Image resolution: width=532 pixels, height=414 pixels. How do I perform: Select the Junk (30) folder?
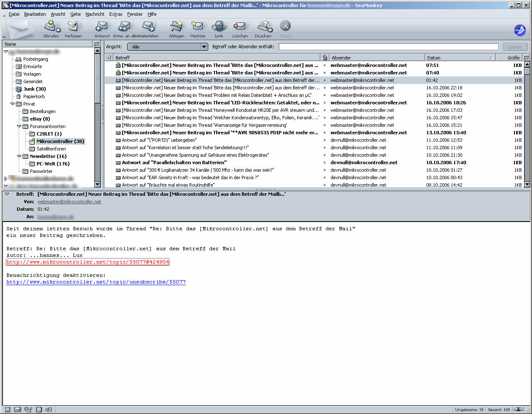click(34, 89)
